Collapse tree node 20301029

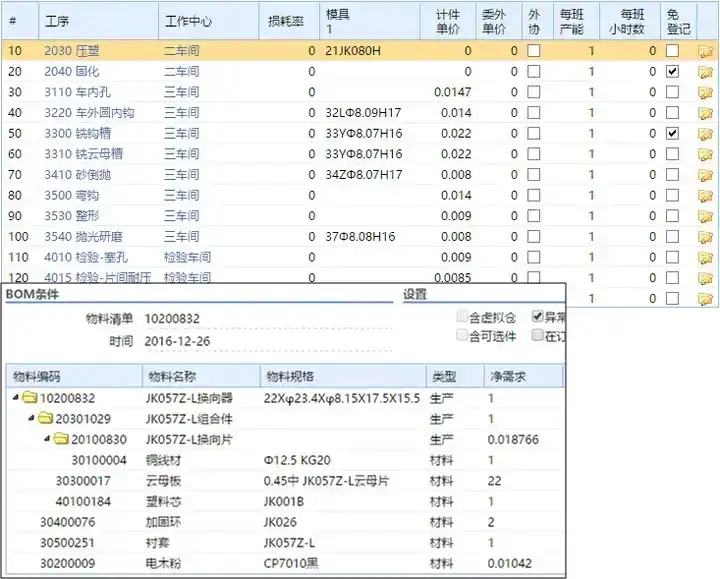32,418
